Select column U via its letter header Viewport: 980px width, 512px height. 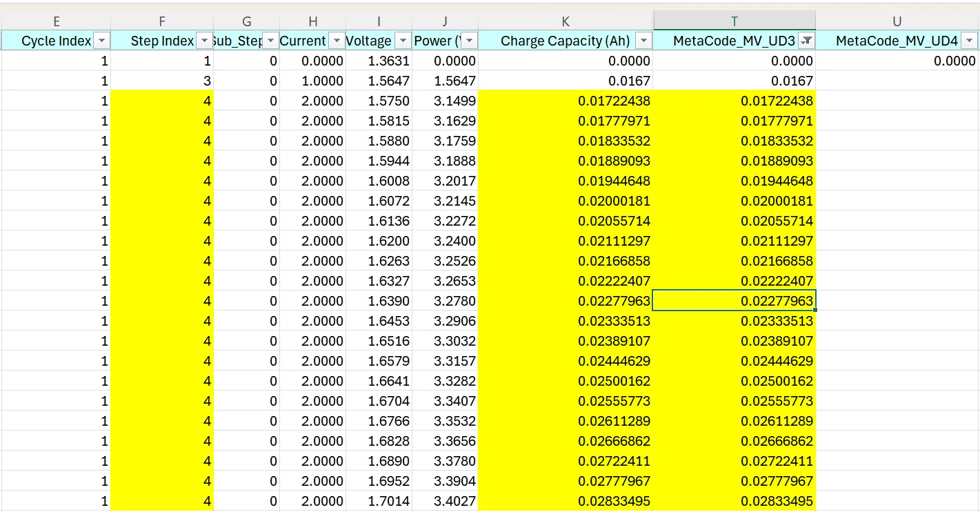[x=896, y=20]
